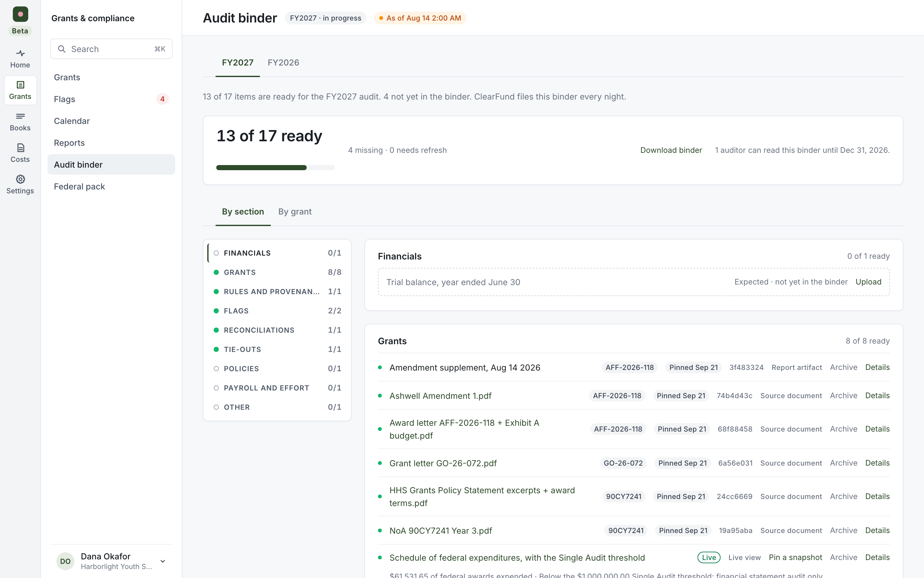Open the Costs rail icon
924x578 pixels.
coord(20,153)
